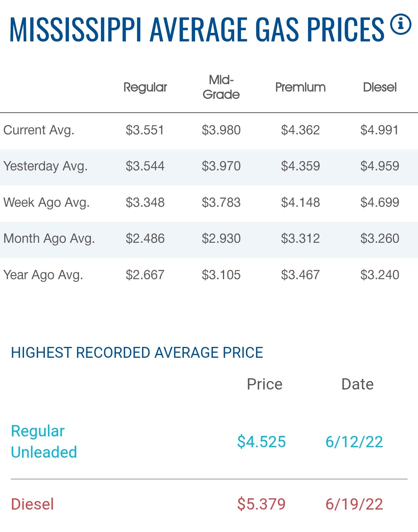Click the current regular price $3.551
This screenshot has height=532, width=418.
[145, 130]
